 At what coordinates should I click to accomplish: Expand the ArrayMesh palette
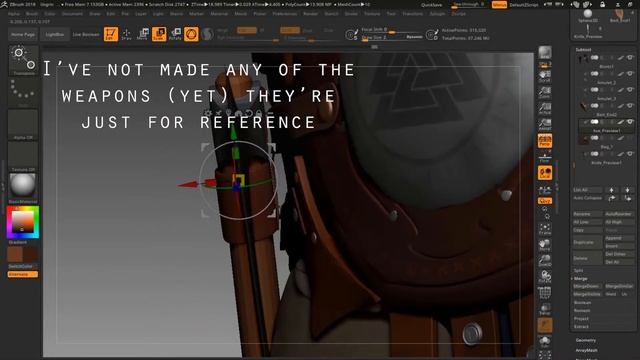point(587,350)
